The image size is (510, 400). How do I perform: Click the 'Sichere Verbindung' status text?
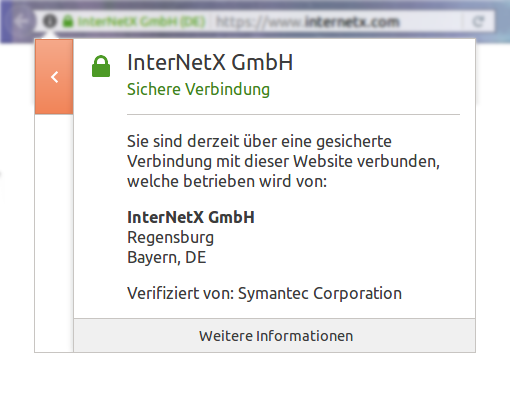pyautogui.click(x=198, y=89)
